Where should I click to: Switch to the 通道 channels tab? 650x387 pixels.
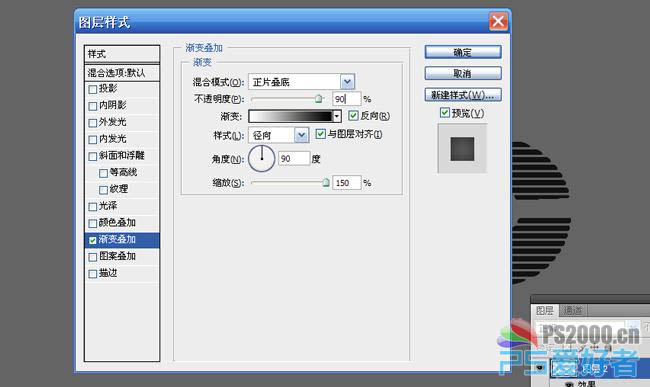tap(573, 310)
